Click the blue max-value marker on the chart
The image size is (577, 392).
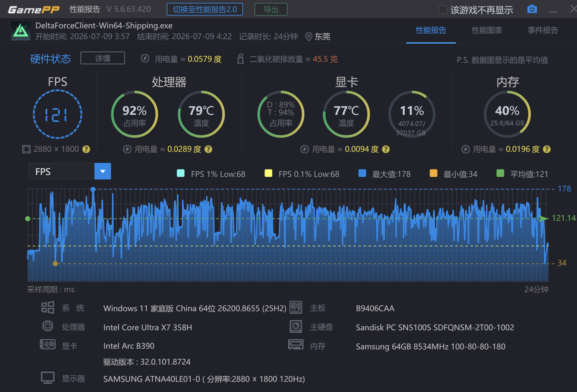click(93, 189)
